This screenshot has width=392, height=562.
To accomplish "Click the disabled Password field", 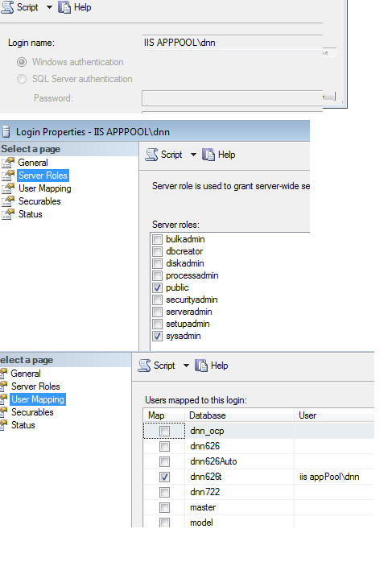I will tap(232, 98).
